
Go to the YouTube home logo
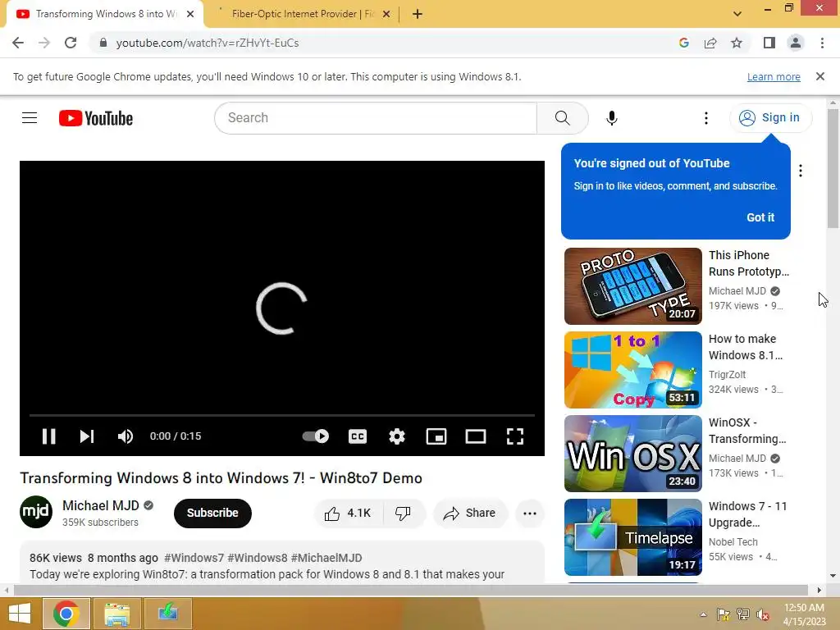click(x=96, y=118)
